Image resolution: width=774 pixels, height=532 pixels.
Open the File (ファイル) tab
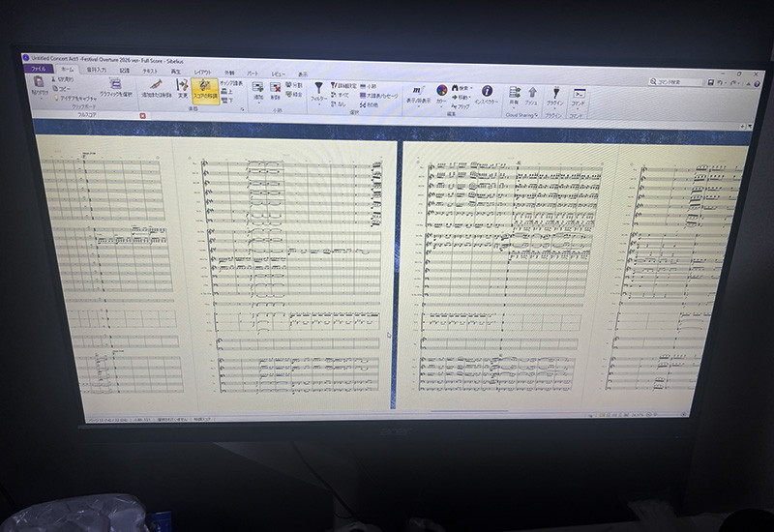tap(39, 69)
